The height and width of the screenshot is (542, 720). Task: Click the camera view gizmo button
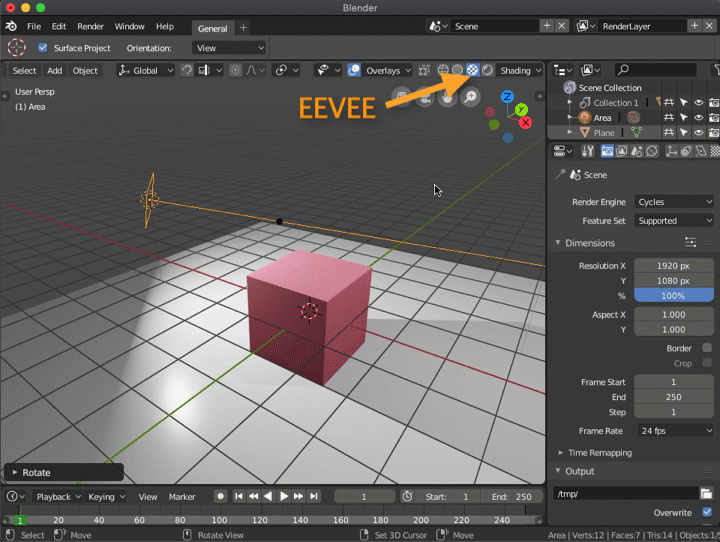tap(425, 97)
